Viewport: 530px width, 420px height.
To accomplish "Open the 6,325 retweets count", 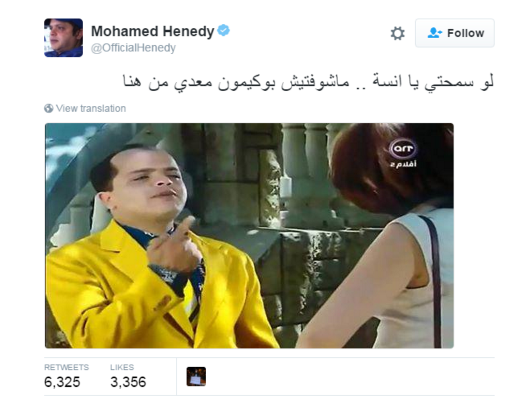I will [62, 382].
